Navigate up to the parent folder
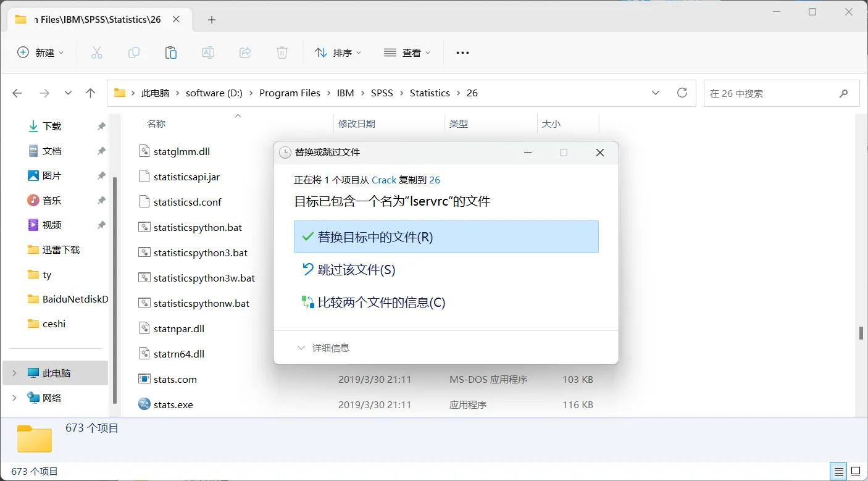868x481 pixels. tap(90, 93)
